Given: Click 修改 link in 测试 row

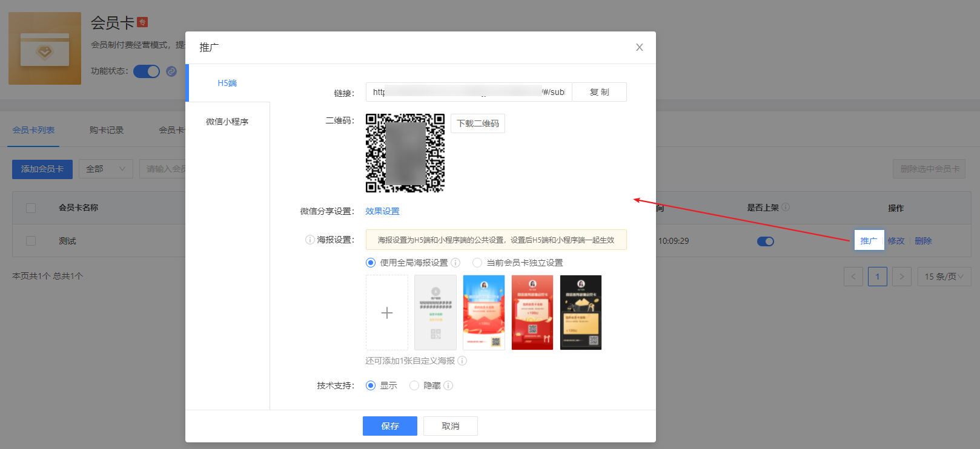Looking at the screenshot, I should (x=896, y=241).
